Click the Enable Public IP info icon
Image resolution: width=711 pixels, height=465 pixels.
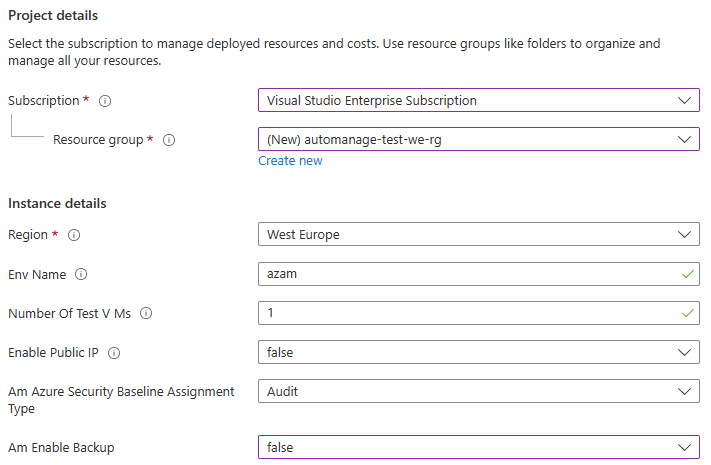tap(114, 352)
